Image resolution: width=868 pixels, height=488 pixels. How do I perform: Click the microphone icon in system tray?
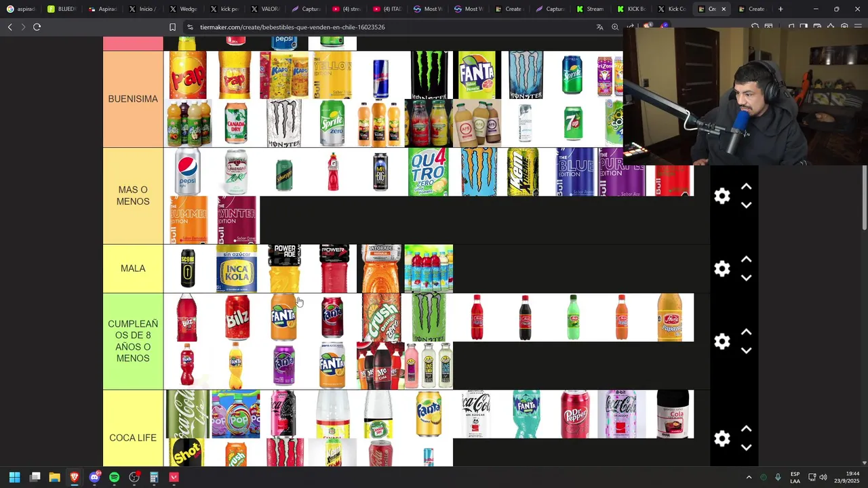coord(778,477)
